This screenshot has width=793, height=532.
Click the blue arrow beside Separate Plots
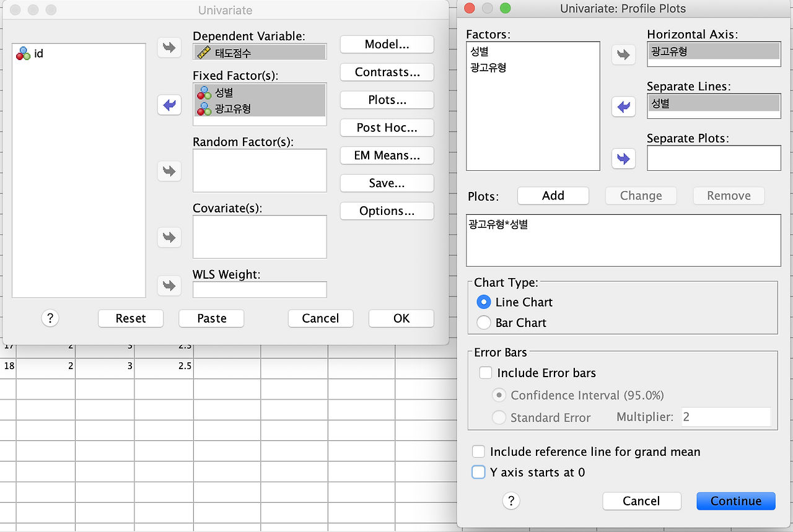pyautogui.click(x=623, y=159)
